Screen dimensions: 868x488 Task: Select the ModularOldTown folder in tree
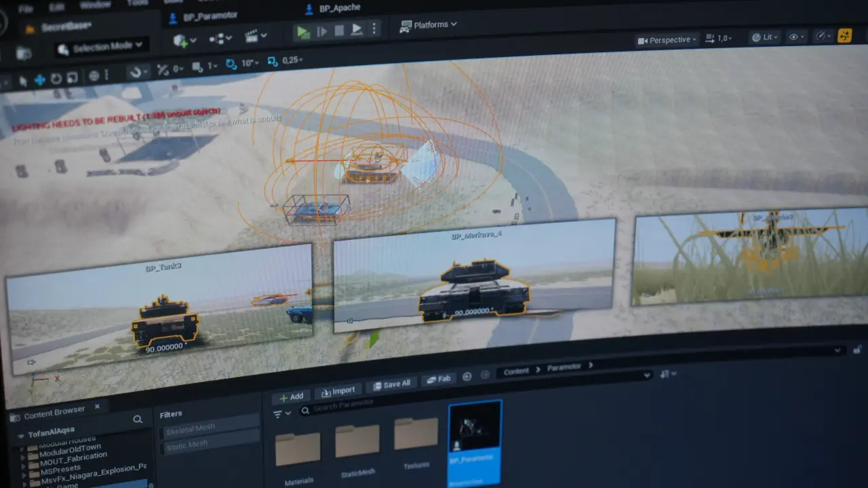[70, 451]
